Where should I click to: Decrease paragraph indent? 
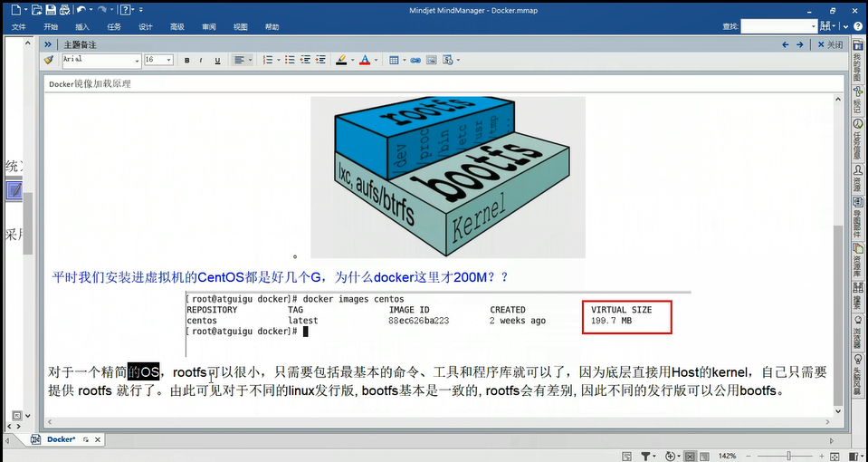coord(305,60)
